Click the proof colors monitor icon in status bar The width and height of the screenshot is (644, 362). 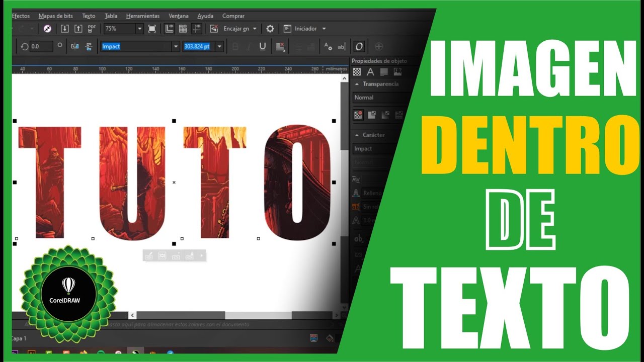(313, 338)
